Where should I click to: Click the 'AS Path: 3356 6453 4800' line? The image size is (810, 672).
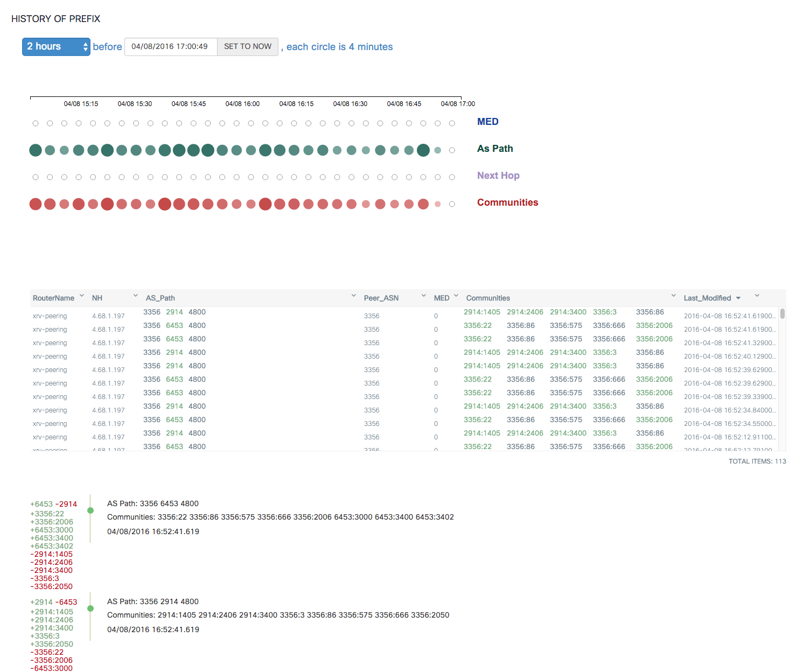coord(153,504)
